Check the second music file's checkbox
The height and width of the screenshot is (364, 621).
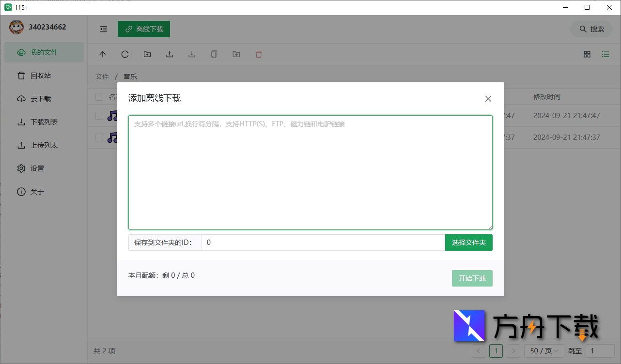point(99,137)
